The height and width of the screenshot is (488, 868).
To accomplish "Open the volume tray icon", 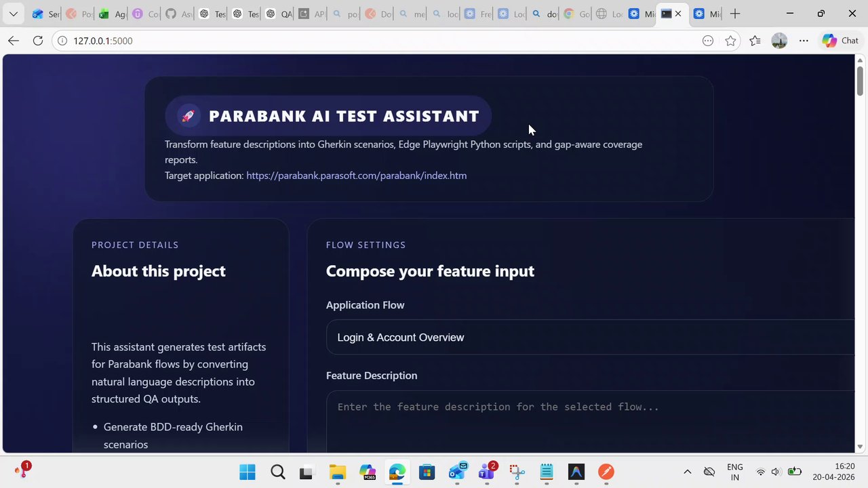I will (775, 472).
